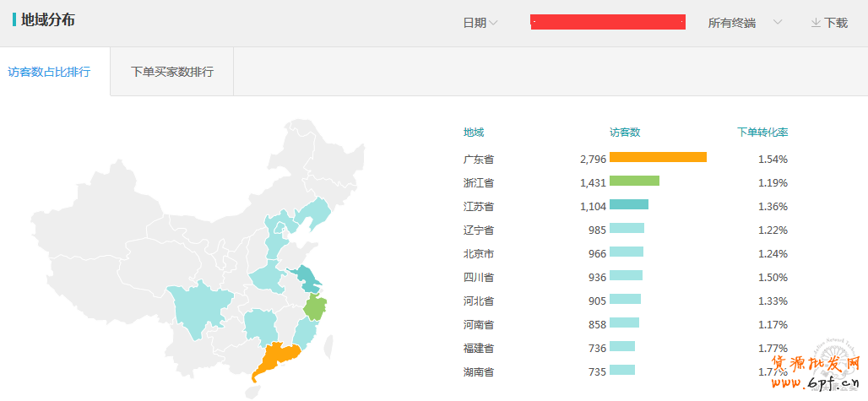Select Hainan island on the map
868x401 pixels.
click(x=256, y=393)
